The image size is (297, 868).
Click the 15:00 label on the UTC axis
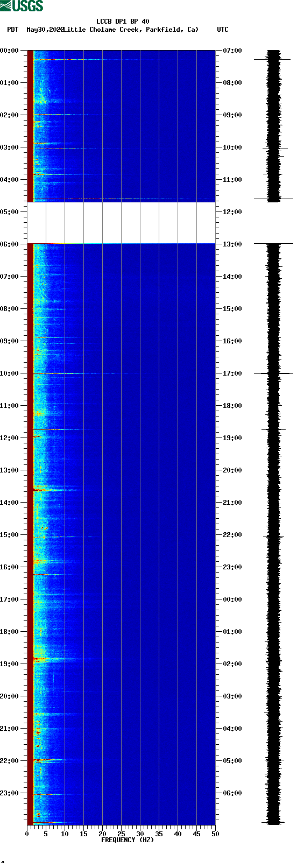coord(232,309)
